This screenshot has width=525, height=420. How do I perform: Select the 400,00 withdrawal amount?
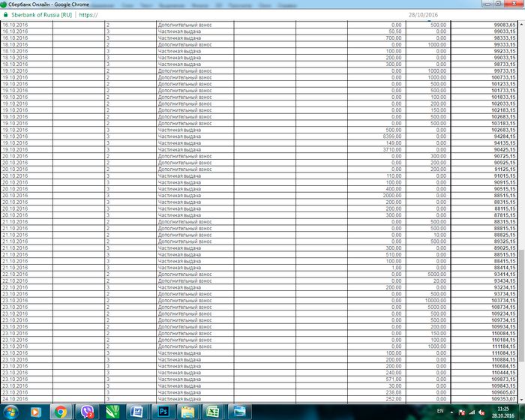[394, 189]
